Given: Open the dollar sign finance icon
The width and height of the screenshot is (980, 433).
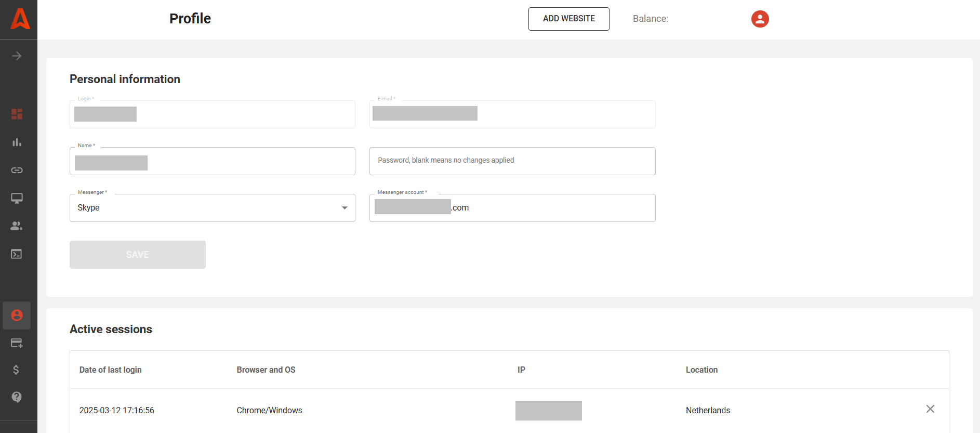Looking at the screenshot, I should pyautogui.click(x=17, y=370).
